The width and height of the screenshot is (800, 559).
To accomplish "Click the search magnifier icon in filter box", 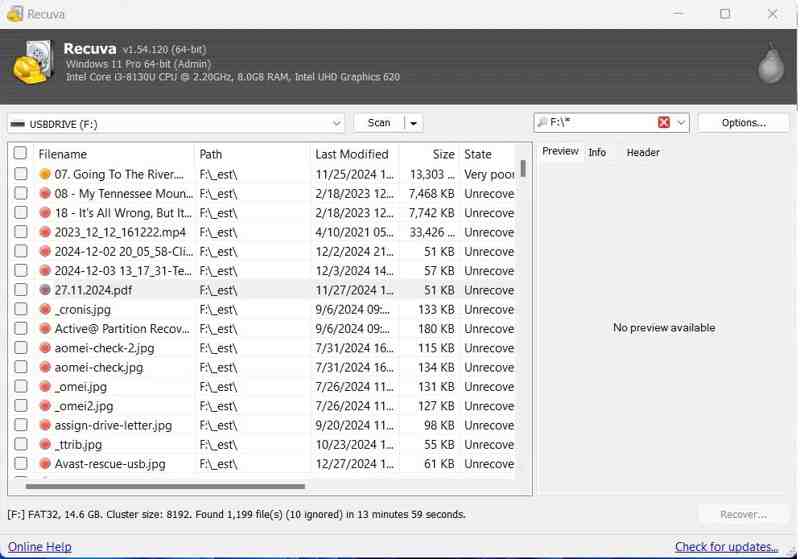I will click(x=543, y=122).
